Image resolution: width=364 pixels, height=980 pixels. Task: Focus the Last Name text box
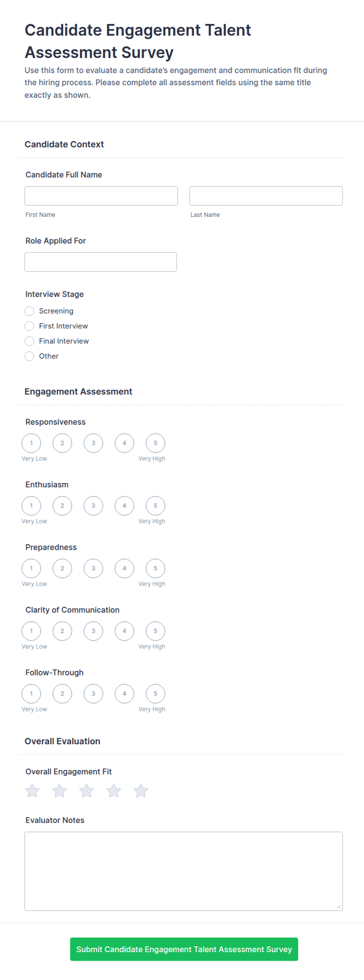point(266,196)
